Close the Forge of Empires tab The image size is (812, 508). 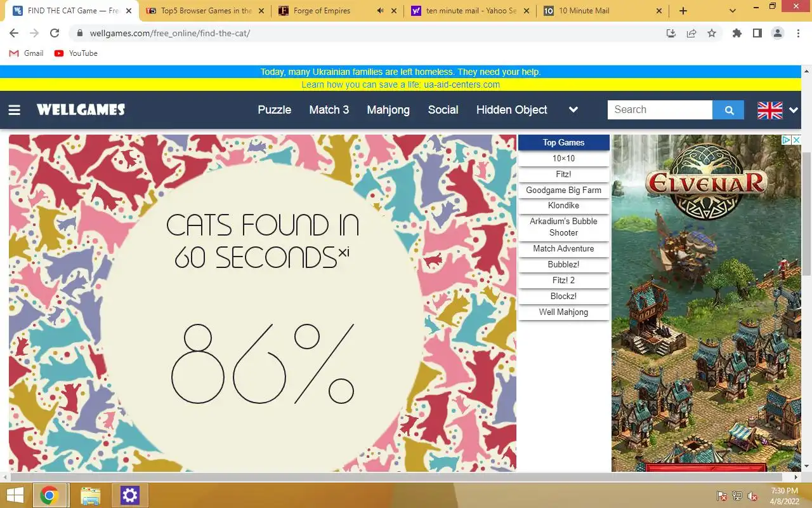(394, 11)
